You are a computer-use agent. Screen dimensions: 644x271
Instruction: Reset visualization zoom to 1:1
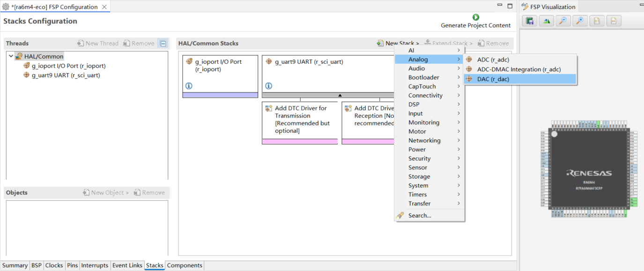pyautogui.click(x=597, y=21)
